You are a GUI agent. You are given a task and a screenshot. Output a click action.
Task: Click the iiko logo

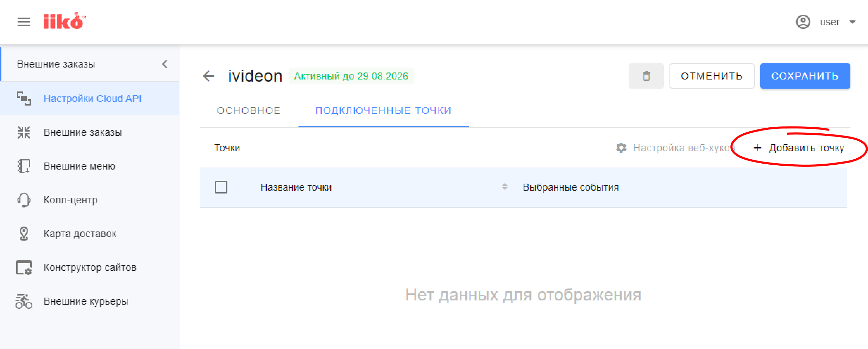tap(64, 21)
